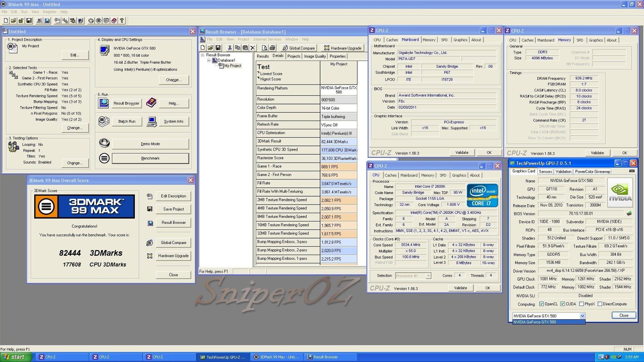
Task: Switch to TechPowerUp GPU-Z taskbar item
Action: tap(223, 357)
